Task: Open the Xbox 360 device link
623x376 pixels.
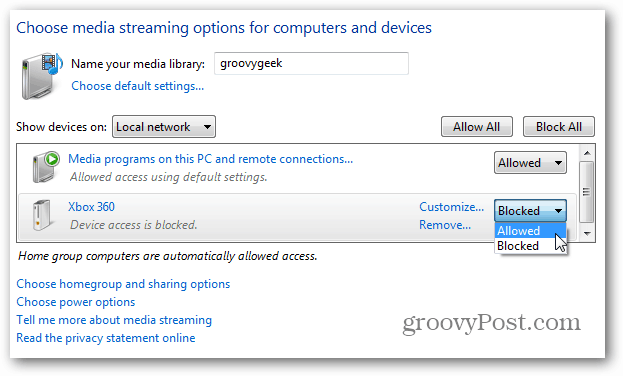Action: point(91,207)
